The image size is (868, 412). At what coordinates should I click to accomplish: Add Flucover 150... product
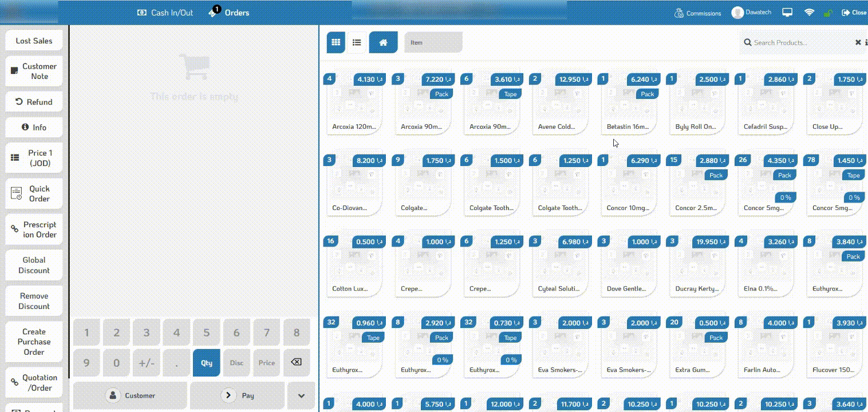coord(835,347)
